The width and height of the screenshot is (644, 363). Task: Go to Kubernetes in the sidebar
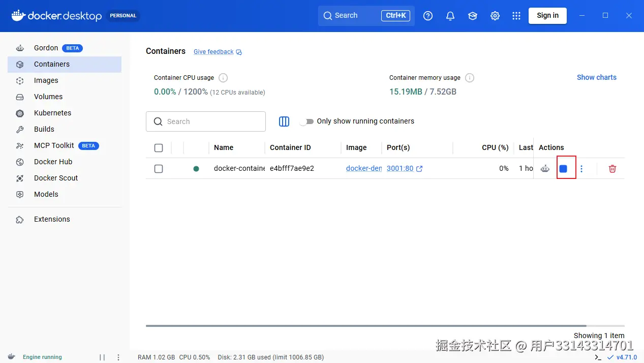point(65,113)
